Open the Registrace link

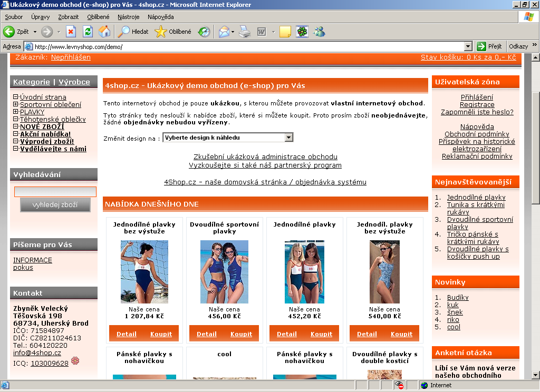click(477, 105)
